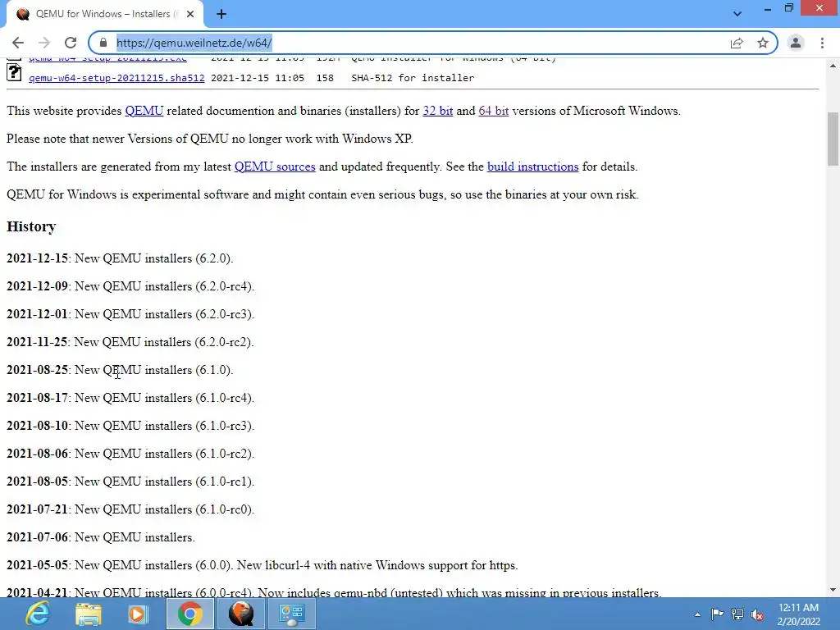The width and height of the screenshot is (840, 630).
Task: Open the Chrome profile avatar
Action: tap(796, 43)
